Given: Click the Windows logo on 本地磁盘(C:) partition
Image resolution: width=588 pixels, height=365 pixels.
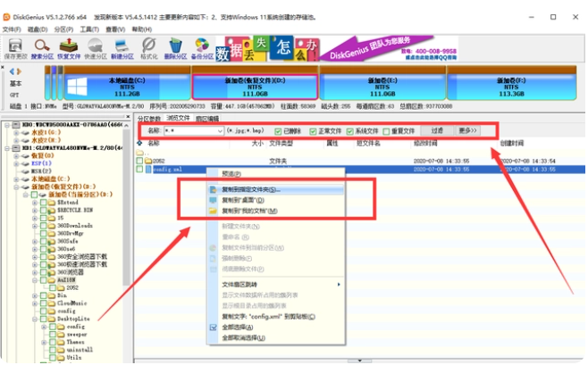Looking at the screenshot, I should tap(77, 87).
